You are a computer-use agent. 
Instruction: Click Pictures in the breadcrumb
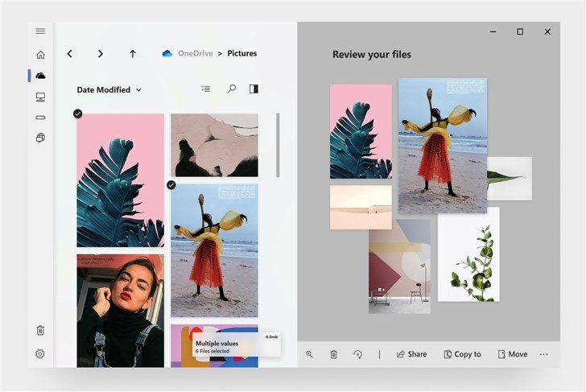[242, 54]
